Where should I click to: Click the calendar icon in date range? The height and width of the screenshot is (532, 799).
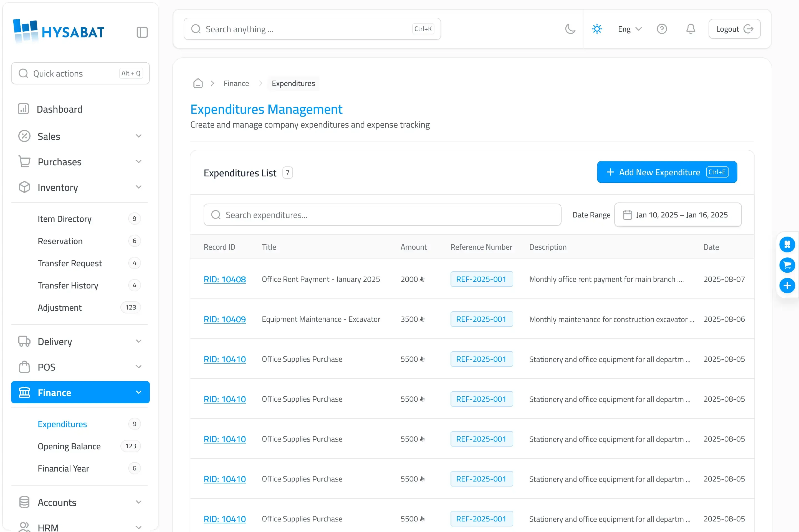point(627,215)
